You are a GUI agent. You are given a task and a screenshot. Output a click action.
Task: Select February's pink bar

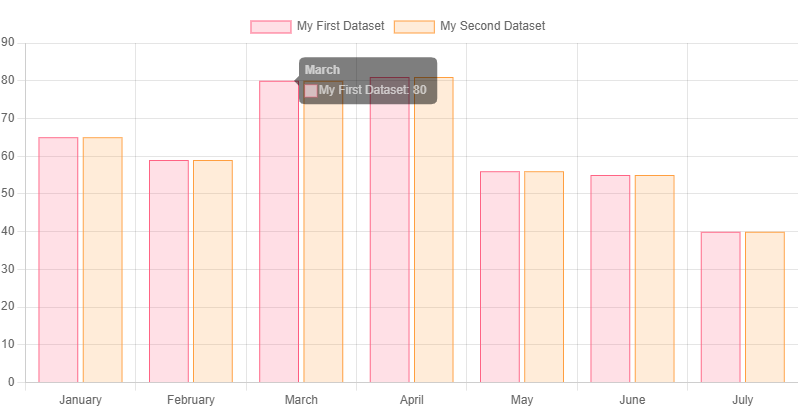(x=169, y=271)
